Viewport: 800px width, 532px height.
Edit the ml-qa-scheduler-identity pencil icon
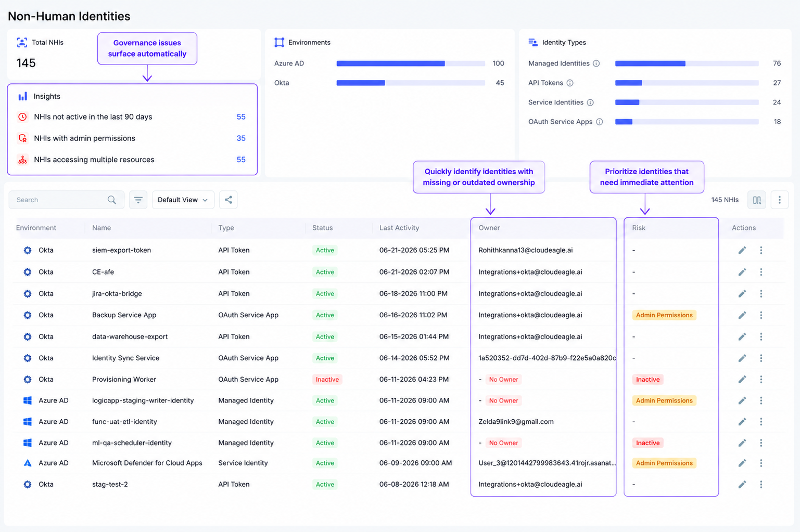coord(742,443)
